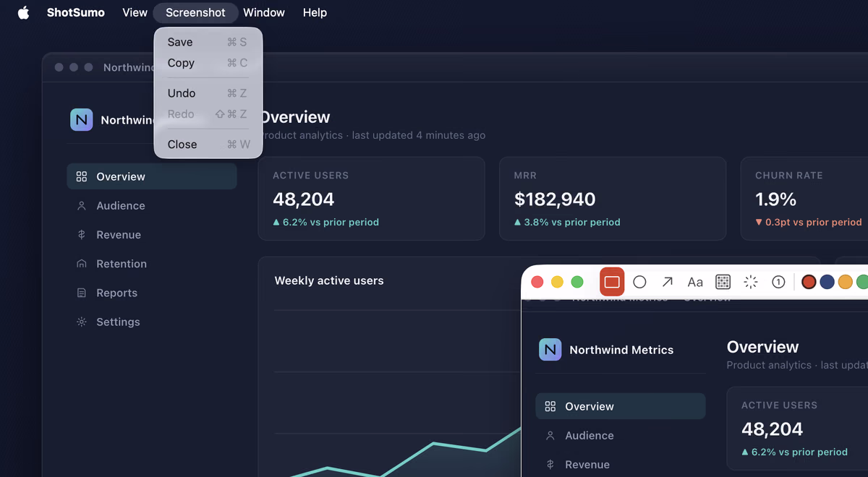868x477 pixels.
Task: Click the N logo beside Northwind Metrics
Action: (x=550, y=350)
